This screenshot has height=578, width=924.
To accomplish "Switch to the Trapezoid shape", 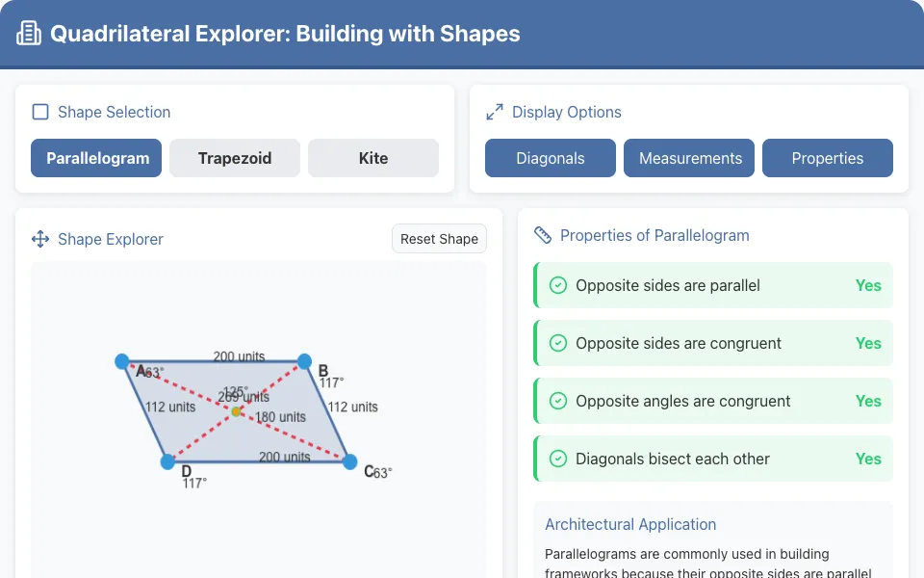I will click(235, 158).
